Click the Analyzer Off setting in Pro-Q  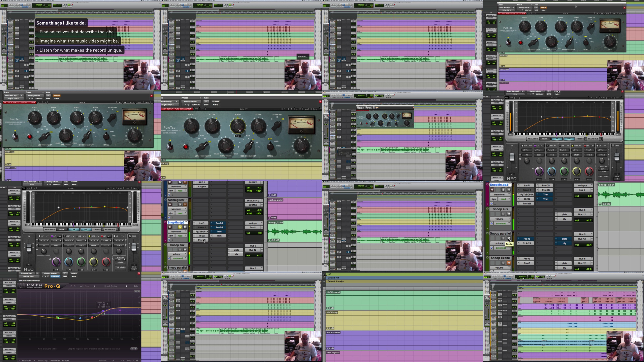click(x=113, y=361)
